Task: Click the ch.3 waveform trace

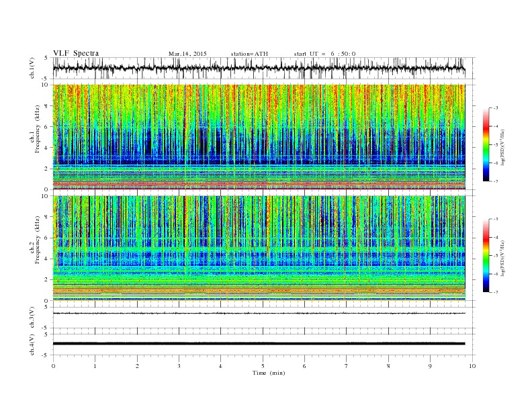Action: (x=259, y=314)
